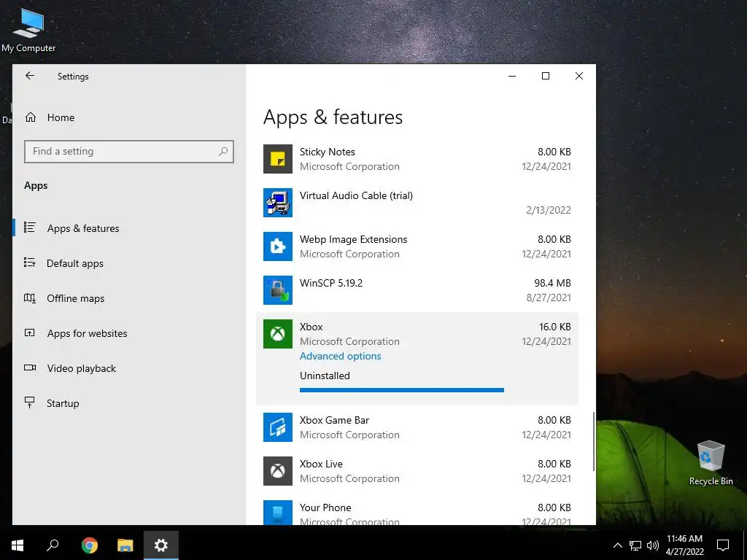Click the WinSCP app icon
The height and width of the screenshot is (560, 747).
click(x=278, y=290)
